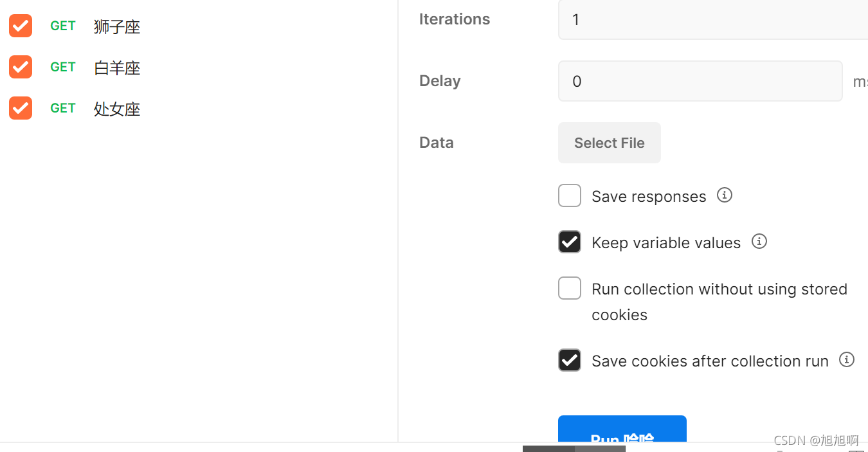Click info icon beside Save cookies after run
This screenshot has height=452, width=868.
point(847,359)
